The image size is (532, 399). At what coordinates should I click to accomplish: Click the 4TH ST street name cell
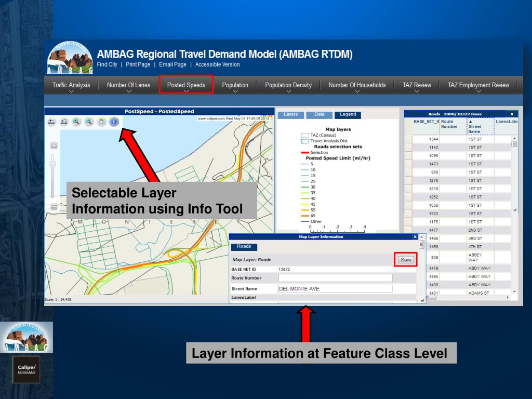[481, 247]
